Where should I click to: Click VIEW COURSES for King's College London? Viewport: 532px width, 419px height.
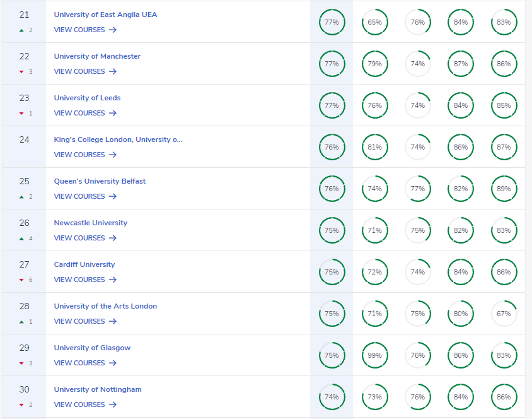pos(85,155)
